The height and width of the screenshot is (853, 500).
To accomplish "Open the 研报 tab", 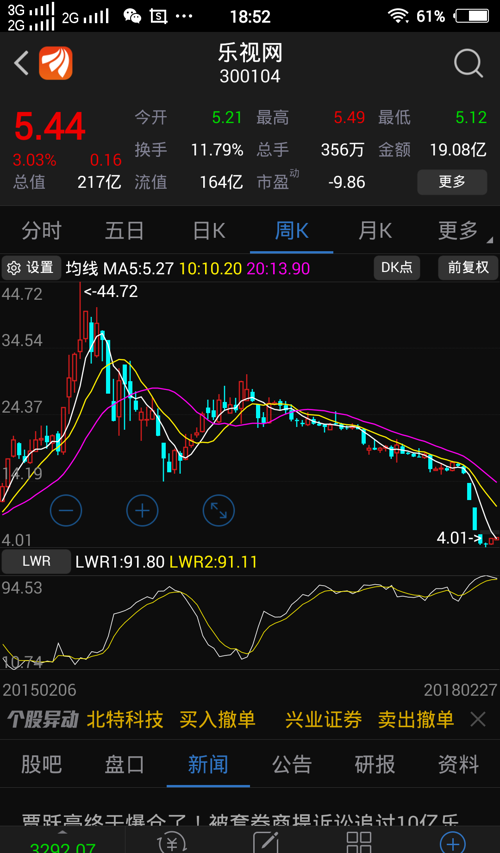I will (375, 765).
